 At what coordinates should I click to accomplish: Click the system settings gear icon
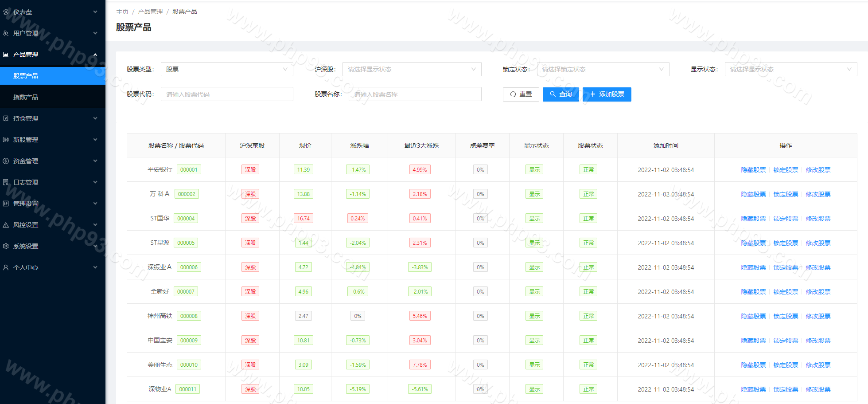pyautogui.click(x=6, y=246)
